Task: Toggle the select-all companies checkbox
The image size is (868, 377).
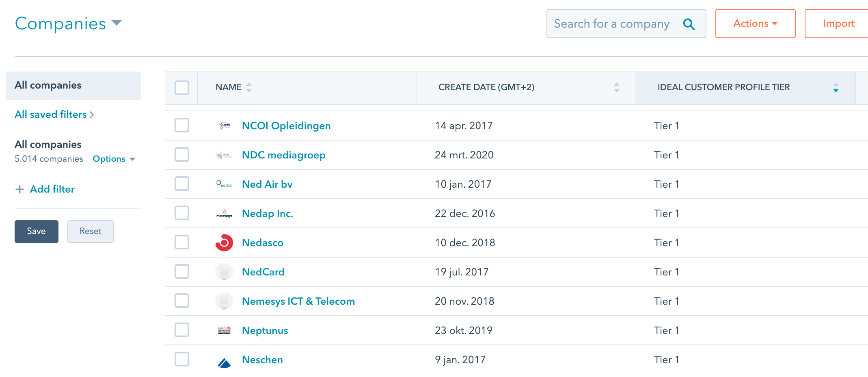Action: click(182, 87)
